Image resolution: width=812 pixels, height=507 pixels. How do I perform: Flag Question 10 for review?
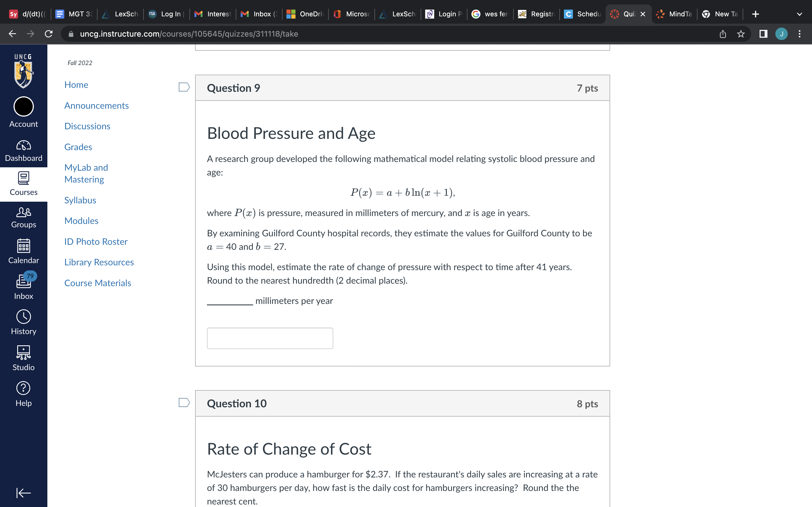[184, 403]
